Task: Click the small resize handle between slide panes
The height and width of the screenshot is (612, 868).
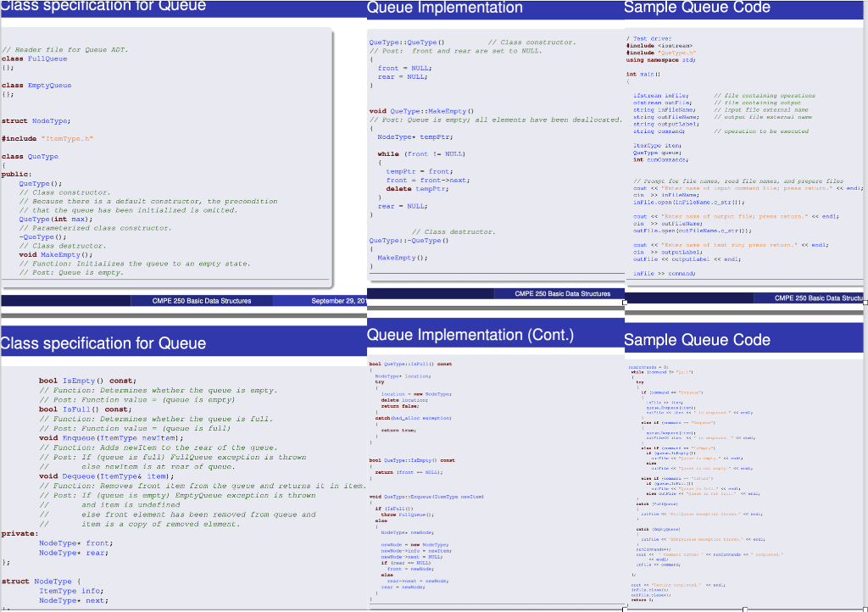Action: 624,302
